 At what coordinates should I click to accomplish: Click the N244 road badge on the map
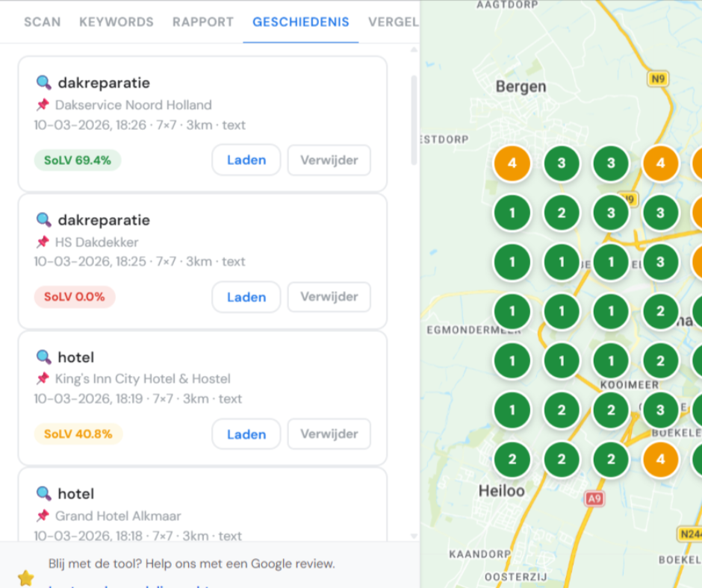690,534
